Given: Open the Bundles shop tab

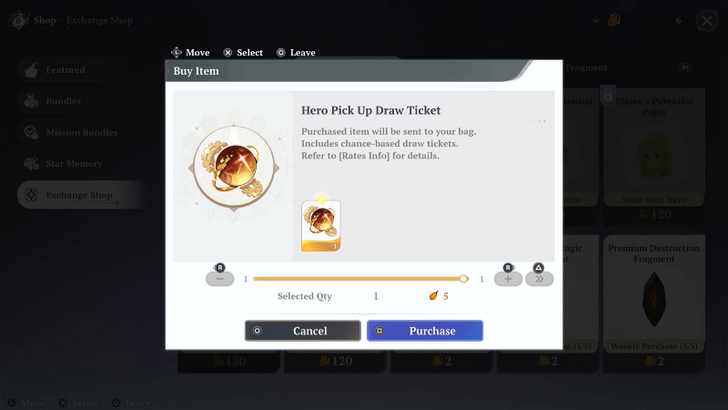Looking at the screenshot, I should coord(78,101).
